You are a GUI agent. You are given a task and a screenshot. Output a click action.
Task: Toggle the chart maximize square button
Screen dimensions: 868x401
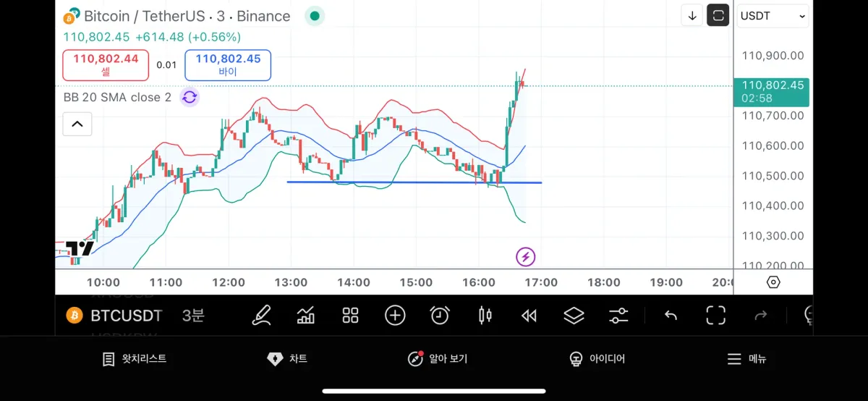(x=718, y=15)
